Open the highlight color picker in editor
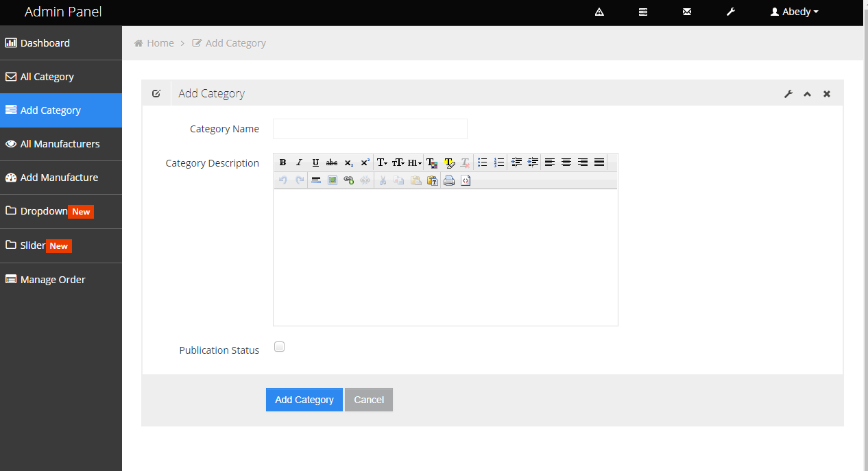 click(x=449, y=162)
